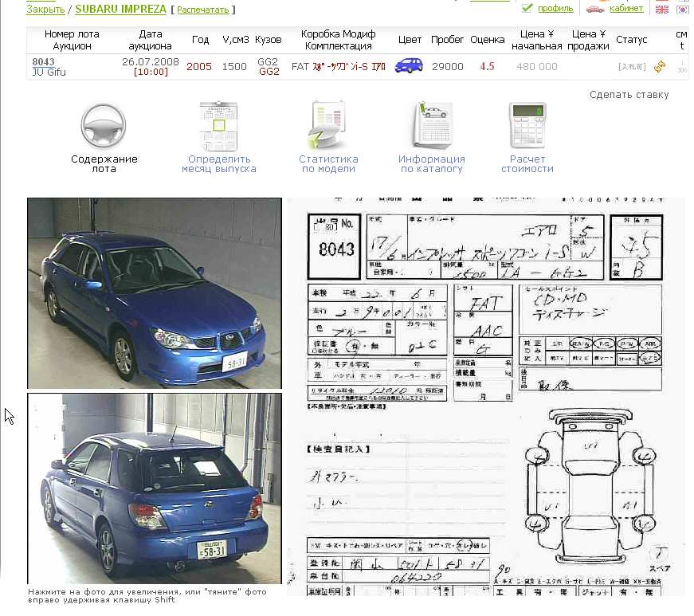Click the engine volume value 1500

pos(234,66)
